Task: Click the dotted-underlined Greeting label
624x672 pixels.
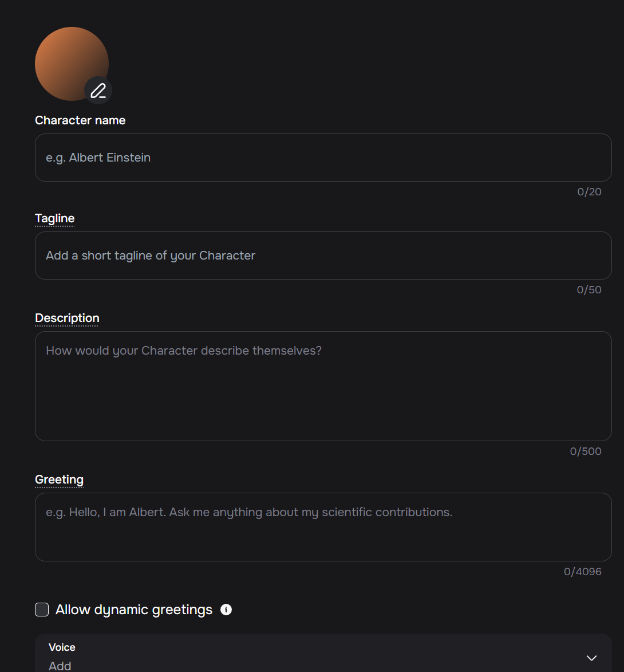Action: click(59, 480)
